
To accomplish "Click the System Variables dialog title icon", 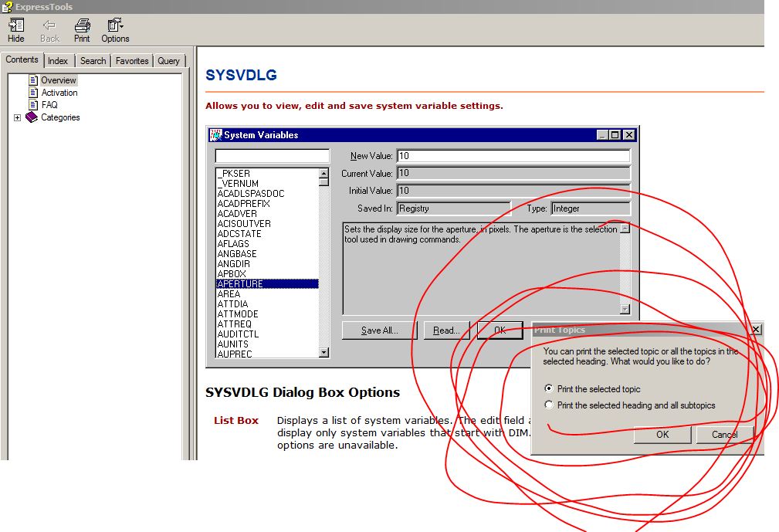I will [x=216, y=134].
